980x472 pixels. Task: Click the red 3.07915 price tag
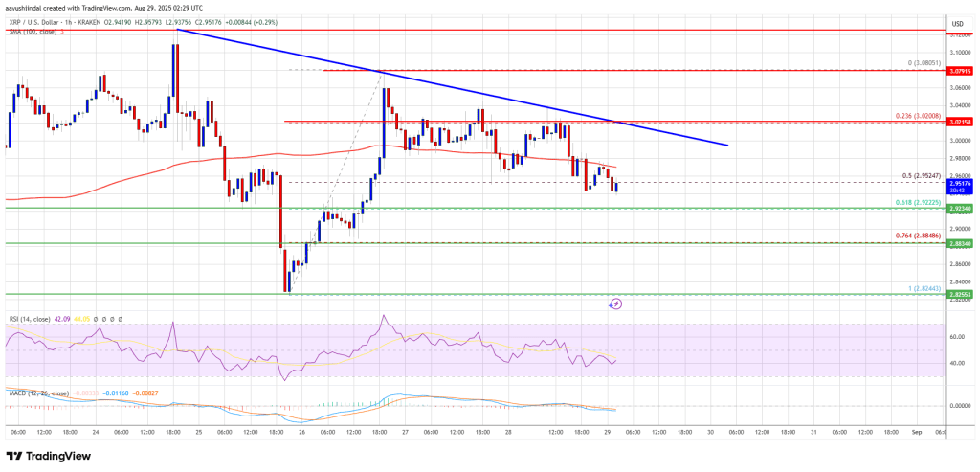(x=959, y=71)
